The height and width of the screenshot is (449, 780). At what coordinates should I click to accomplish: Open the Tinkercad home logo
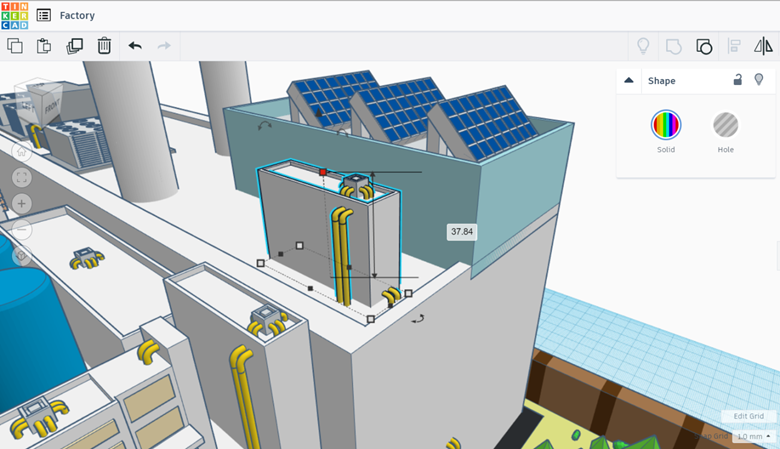coord(15,15)
